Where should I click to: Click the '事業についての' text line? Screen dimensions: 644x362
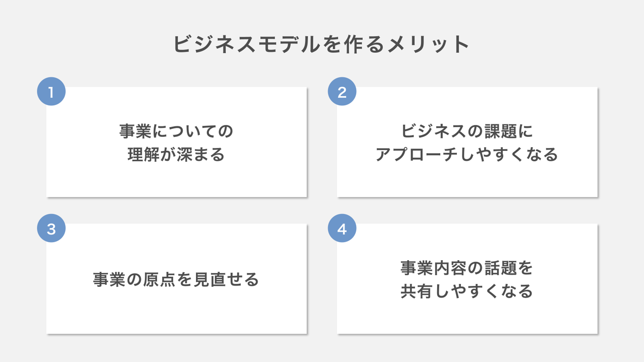[x=176, y=131]
